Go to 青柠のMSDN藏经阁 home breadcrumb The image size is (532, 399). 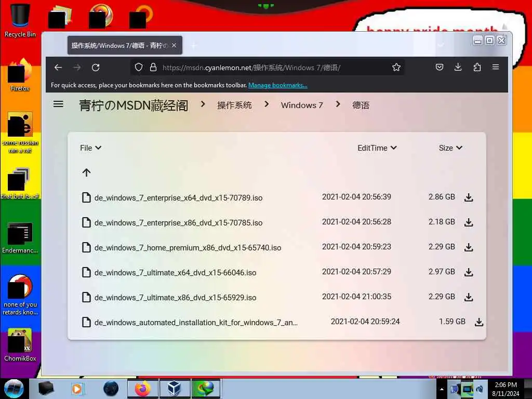pos(134,105)
